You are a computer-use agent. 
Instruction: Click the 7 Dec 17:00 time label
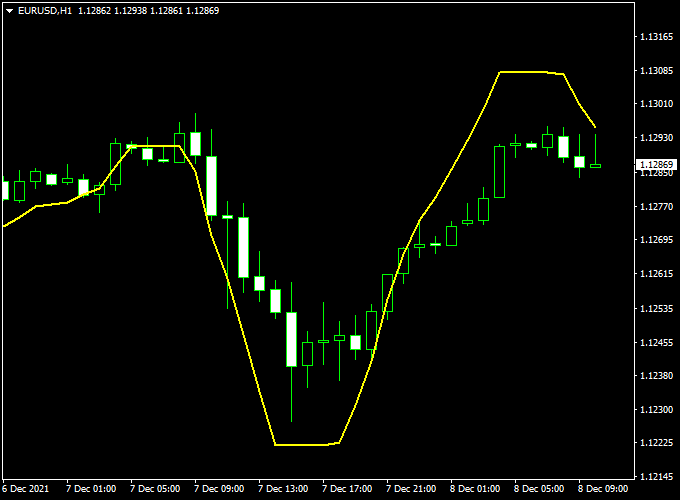347,489
